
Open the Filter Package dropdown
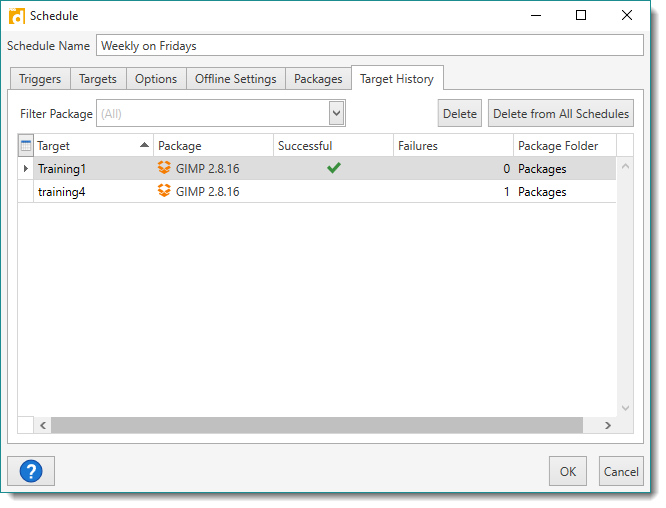337,114
